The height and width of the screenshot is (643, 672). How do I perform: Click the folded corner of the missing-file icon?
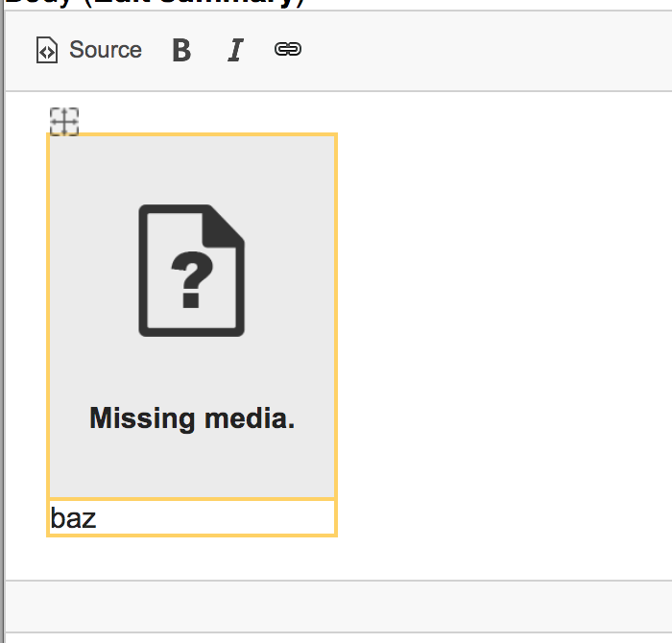225,227
